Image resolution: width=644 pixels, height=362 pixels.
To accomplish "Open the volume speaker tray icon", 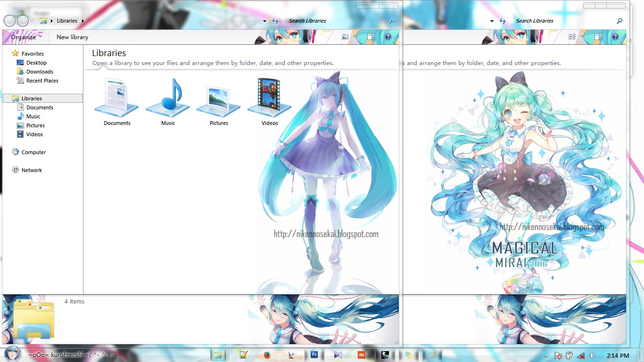I will point(593,355).
